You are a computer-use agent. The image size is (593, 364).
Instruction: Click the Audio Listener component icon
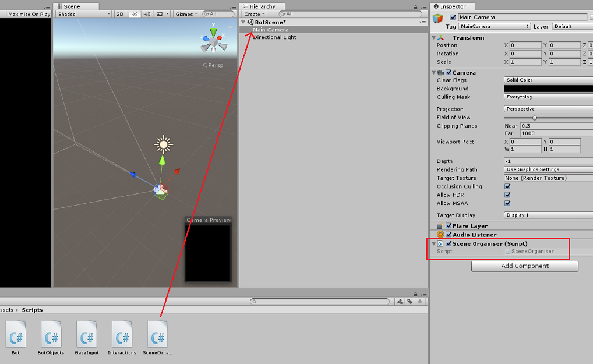[441, 234]
